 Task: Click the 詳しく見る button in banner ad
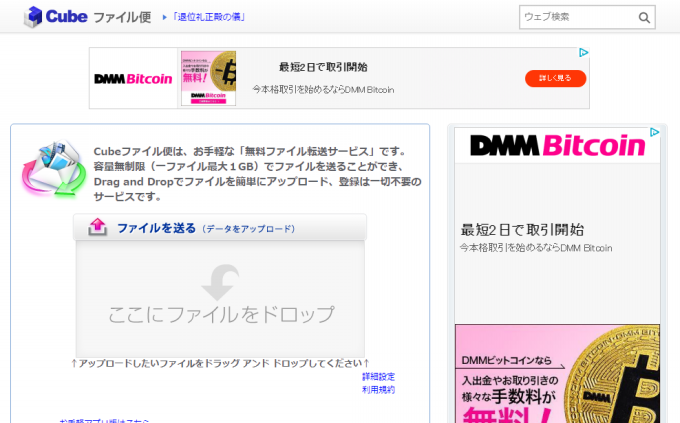556,78
